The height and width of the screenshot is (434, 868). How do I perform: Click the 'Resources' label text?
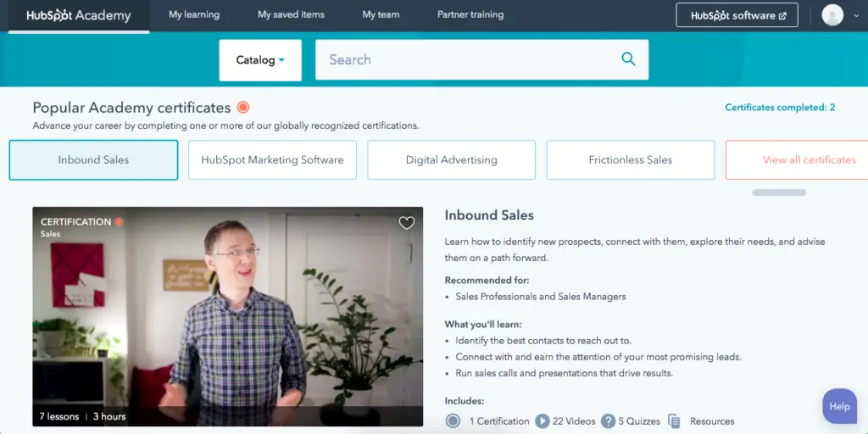click(712, 421)
